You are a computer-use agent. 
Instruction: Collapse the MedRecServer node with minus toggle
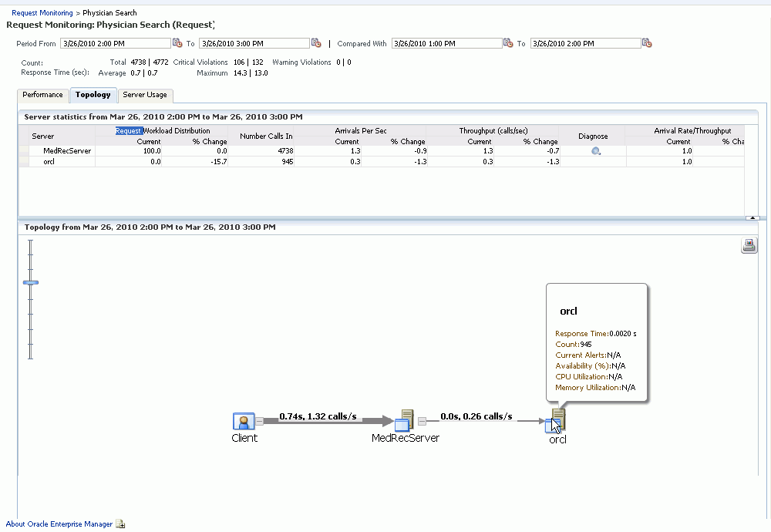pyautogui.click(x=422, y=421)
